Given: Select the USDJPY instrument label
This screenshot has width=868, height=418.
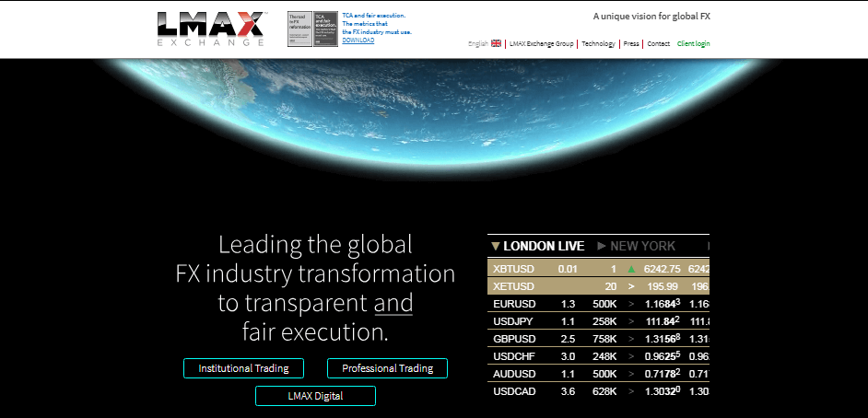Looking at the screenshot, I should tap(513, 321).
